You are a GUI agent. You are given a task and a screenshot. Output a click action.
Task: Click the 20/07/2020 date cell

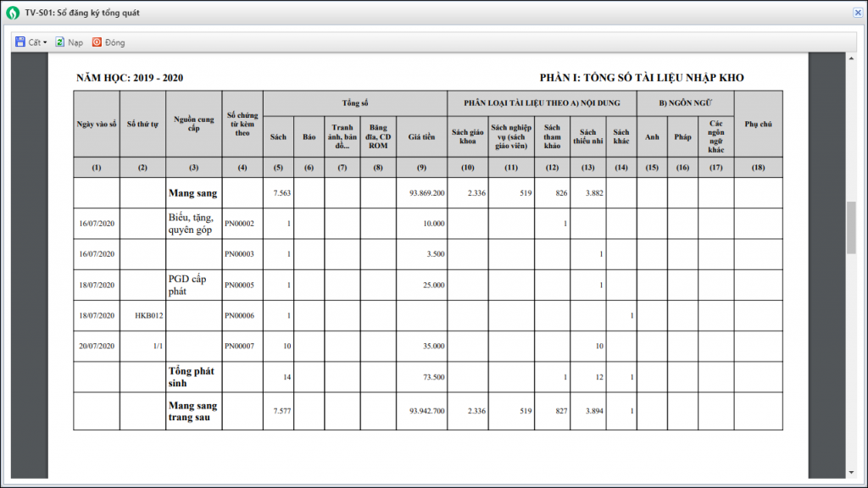(x=97, y=346)
